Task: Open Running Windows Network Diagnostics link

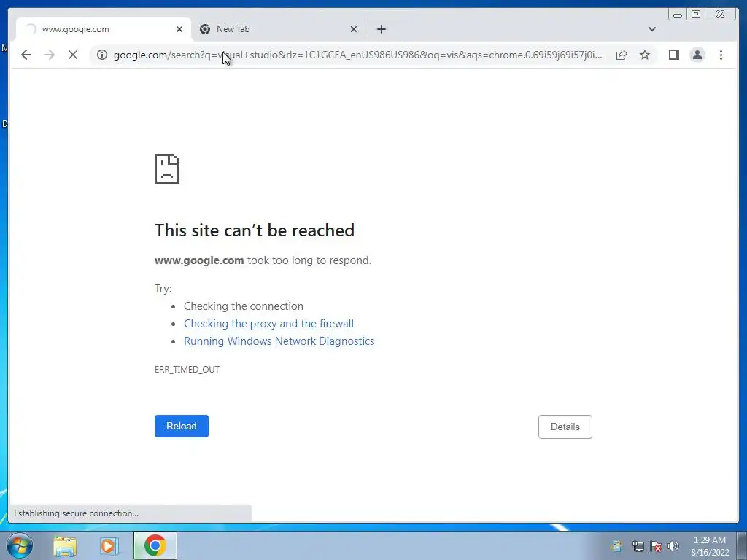Action: pos(279,341)
